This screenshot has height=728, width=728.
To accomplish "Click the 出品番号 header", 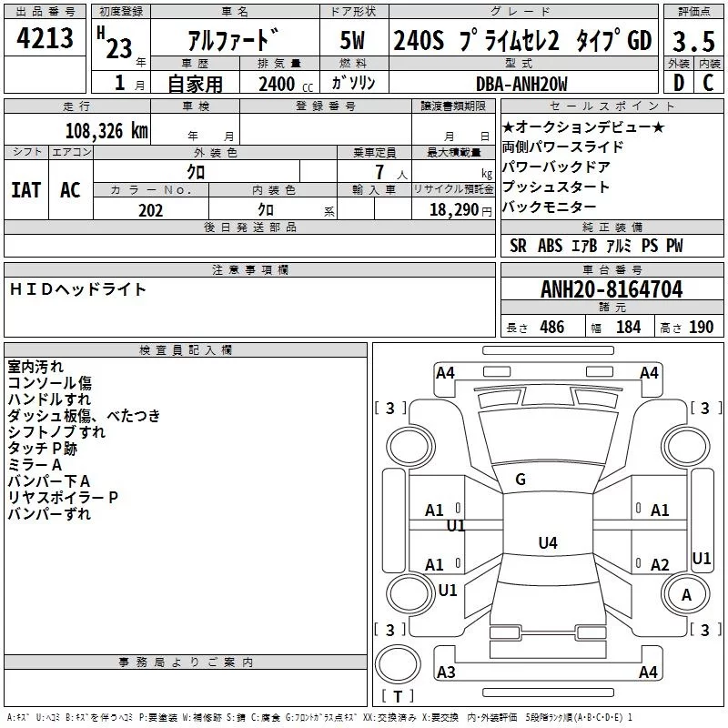I will point(45,12).
